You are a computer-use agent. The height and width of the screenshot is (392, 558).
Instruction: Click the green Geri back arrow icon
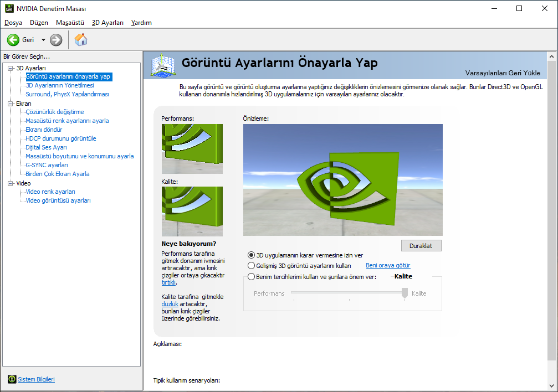(x=13, y=40)
